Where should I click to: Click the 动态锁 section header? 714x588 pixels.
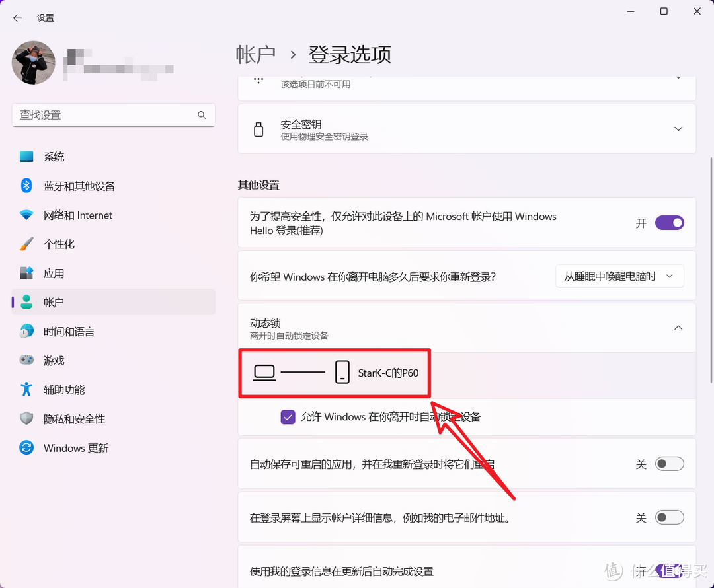(x=467, y=328)
